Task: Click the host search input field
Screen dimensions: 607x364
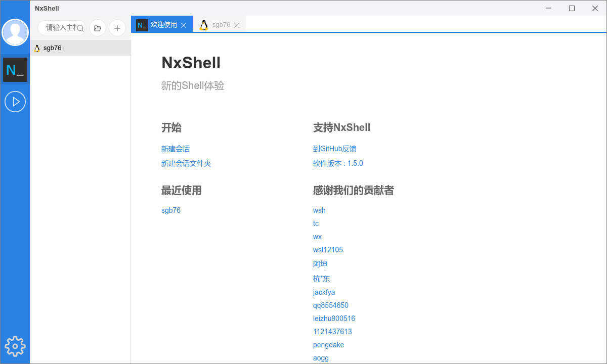Action: (60, 28)
